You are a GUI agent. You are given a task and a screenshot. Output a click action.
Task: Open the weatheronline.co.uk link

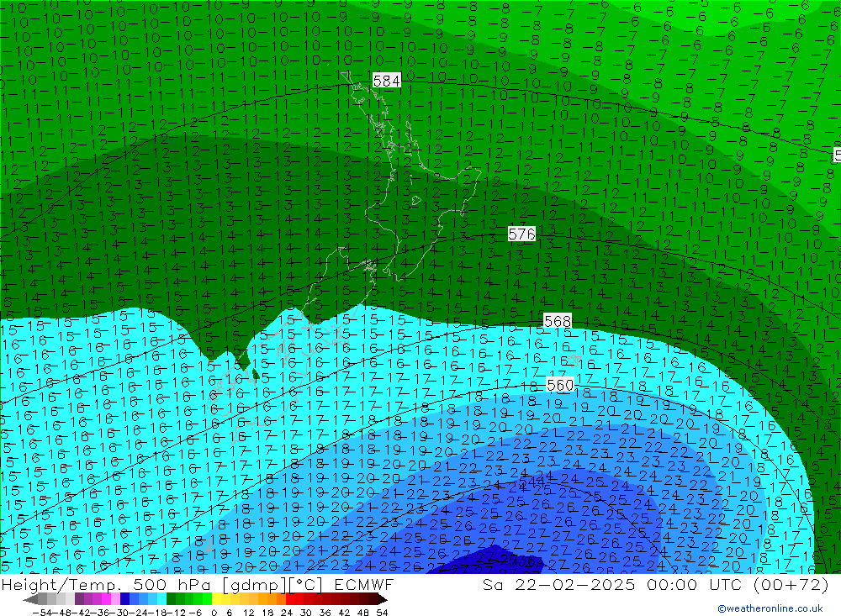770,608
